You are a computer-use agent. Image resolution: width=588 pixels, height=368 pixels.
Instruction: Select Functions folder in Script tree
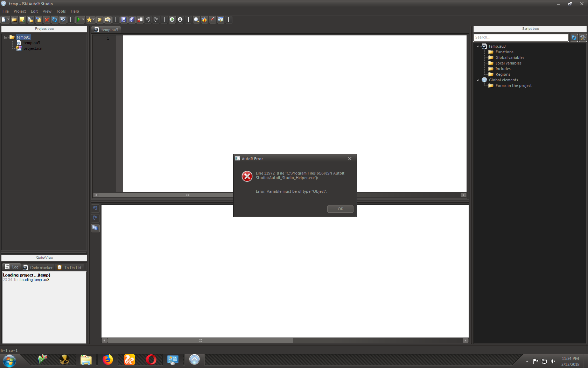[504, 52]
